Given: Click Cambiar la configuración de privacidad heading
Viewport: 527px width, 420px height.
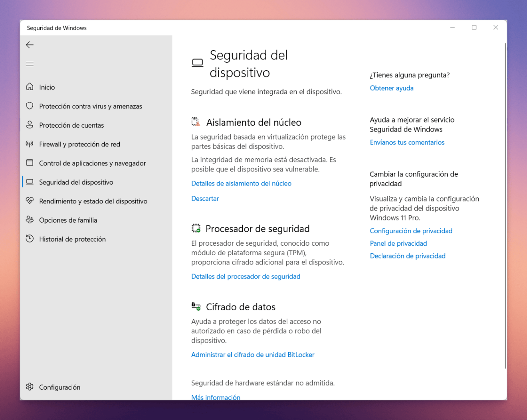Looking at the screenshot, I should tap(414, 179).
